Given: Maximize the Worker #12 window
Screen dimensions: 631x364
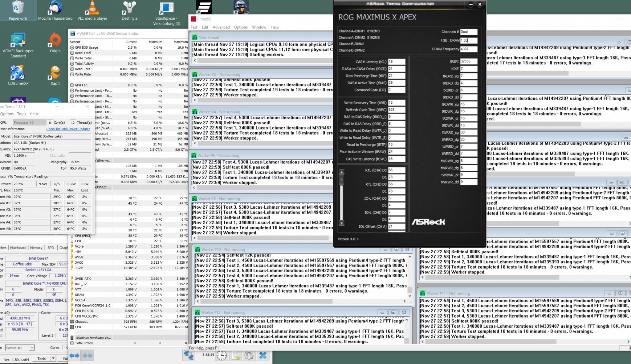Looking at the screenshot, I should 393,312.
